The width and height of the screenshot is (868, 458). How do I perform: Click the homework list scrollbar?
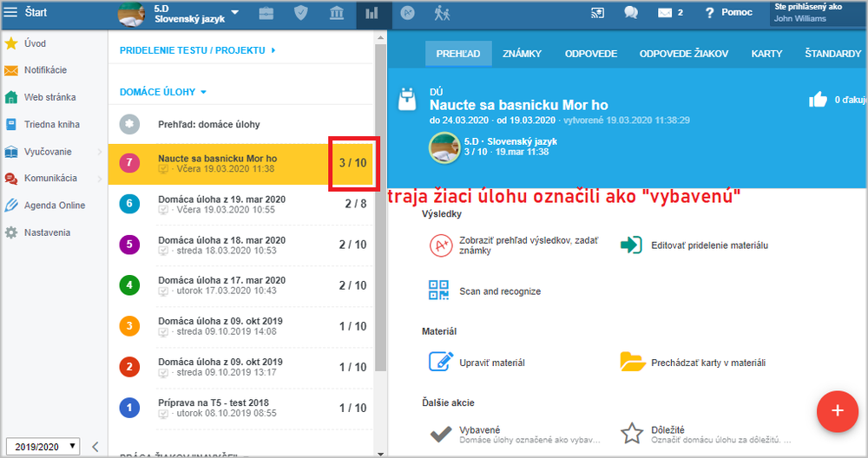(x=380, y=207)
